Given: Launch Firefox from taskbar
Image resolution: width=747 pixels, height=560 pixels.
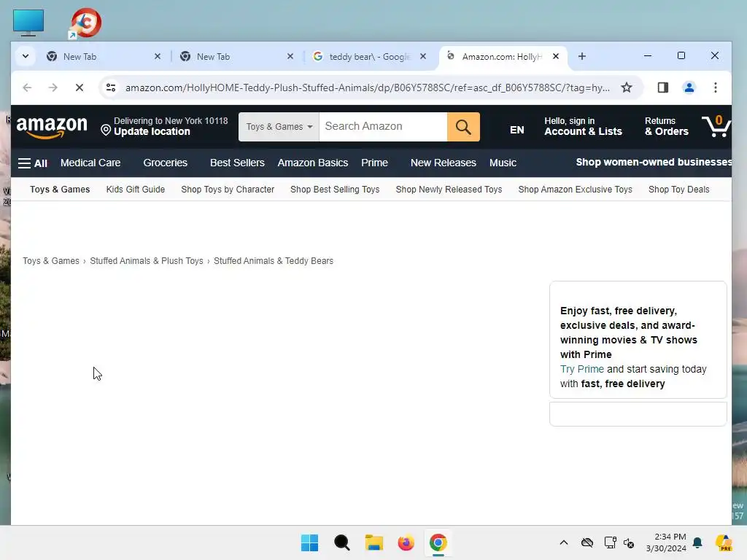Looking at the screenshot, I should [406, 542].
